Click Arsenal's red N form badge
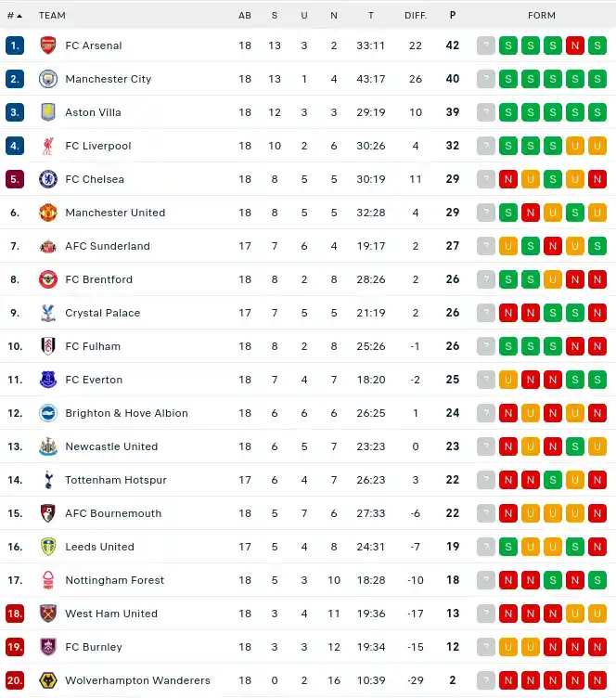The height and width of the screenshot is (698, 616). point(575,45)
